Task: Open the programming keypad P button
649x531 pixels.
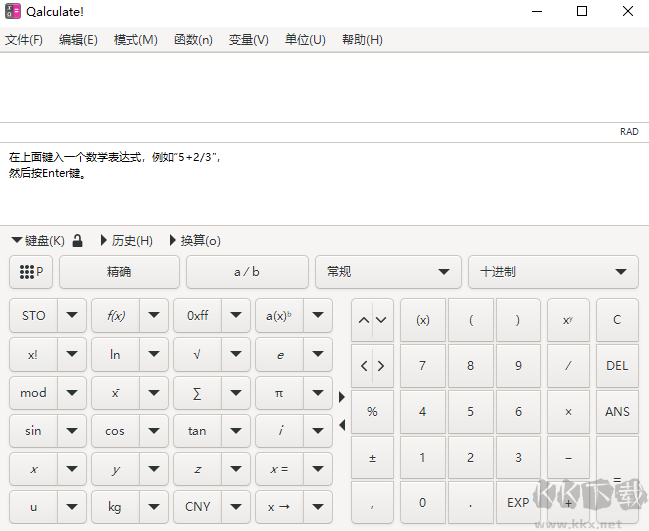Action: (31, 272)
